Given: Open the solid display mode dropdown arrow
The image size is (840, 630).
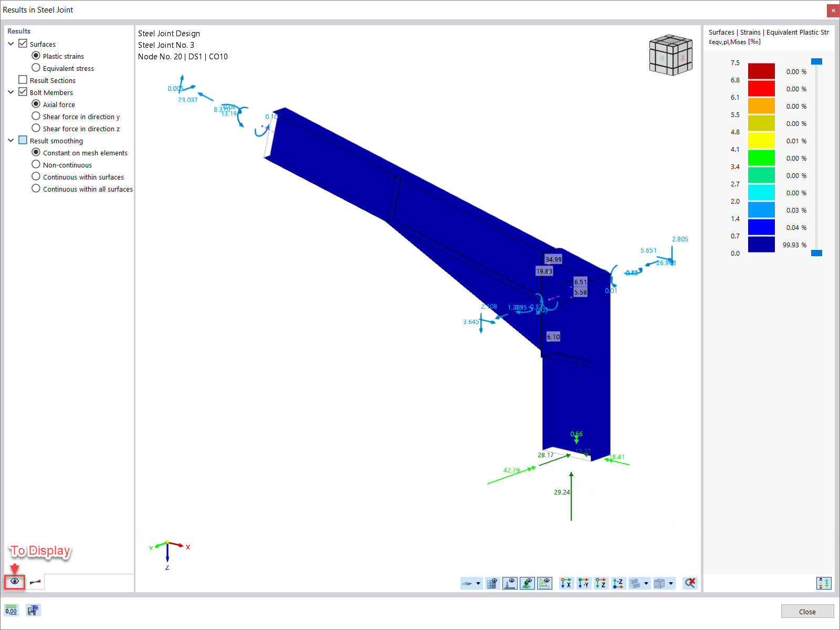Looking at the screenshot, I should [646, 583].
